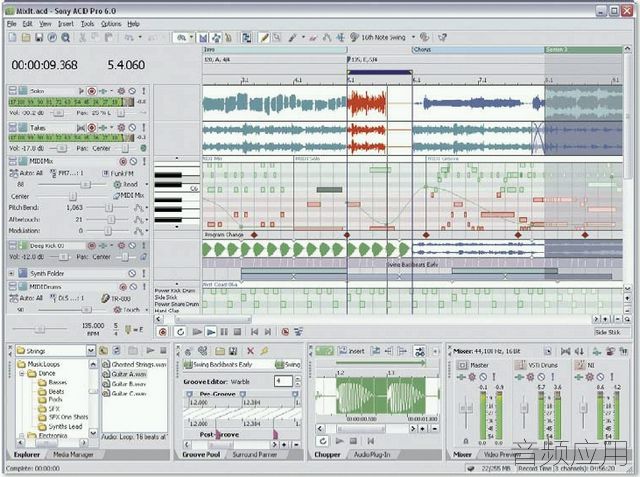Click the Solos track volume slider
Viewport: 640px width, 477px height.
(58, 113)
